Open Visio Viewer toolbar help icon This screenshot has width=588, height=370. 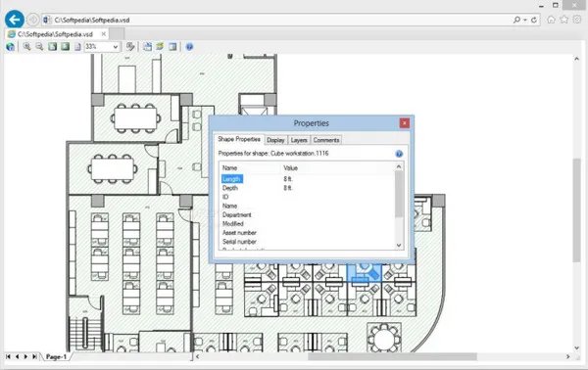[189, 46]
